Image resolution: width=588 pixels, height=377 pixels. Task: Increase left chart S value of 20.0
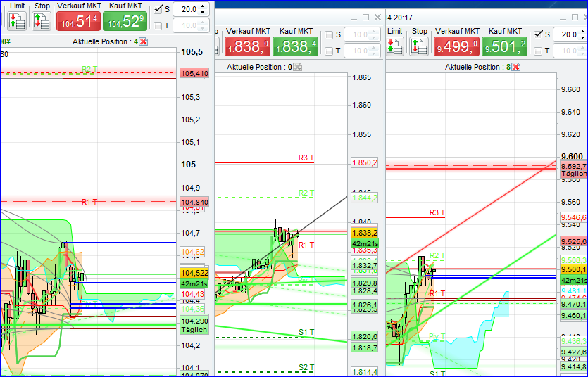(204, 6)
